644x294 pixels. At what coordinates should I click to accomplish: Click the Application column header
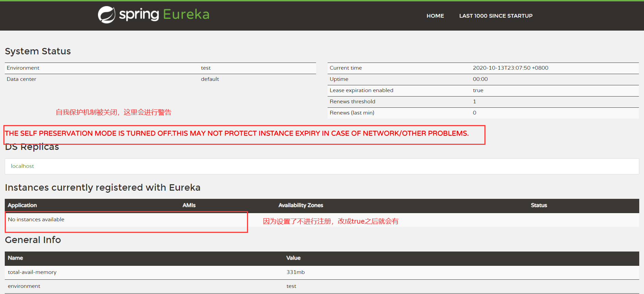(22, 205)
